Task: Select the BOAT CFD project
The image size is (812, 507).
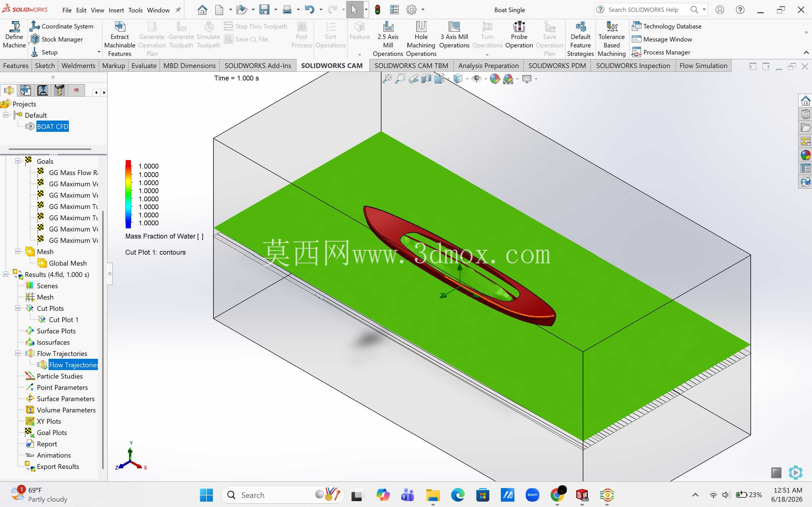Action: point(52,126)
